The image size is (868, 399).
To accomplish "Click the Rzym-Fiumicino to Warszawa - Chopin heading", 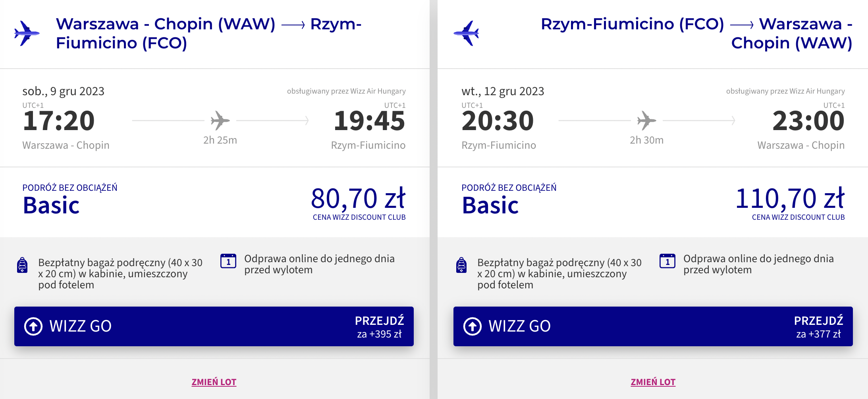I will [x=696, y=33].
